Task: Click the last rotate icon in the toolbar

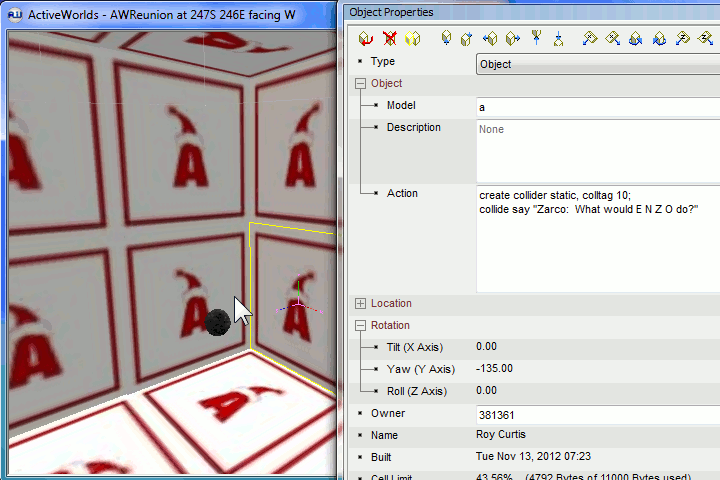Action: click(706, 39)
